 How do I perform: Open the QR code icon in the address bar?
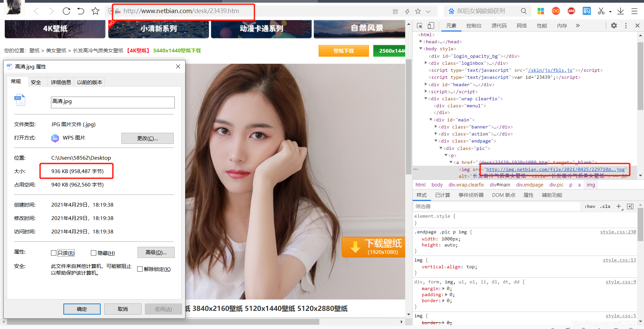click(395, 11)
